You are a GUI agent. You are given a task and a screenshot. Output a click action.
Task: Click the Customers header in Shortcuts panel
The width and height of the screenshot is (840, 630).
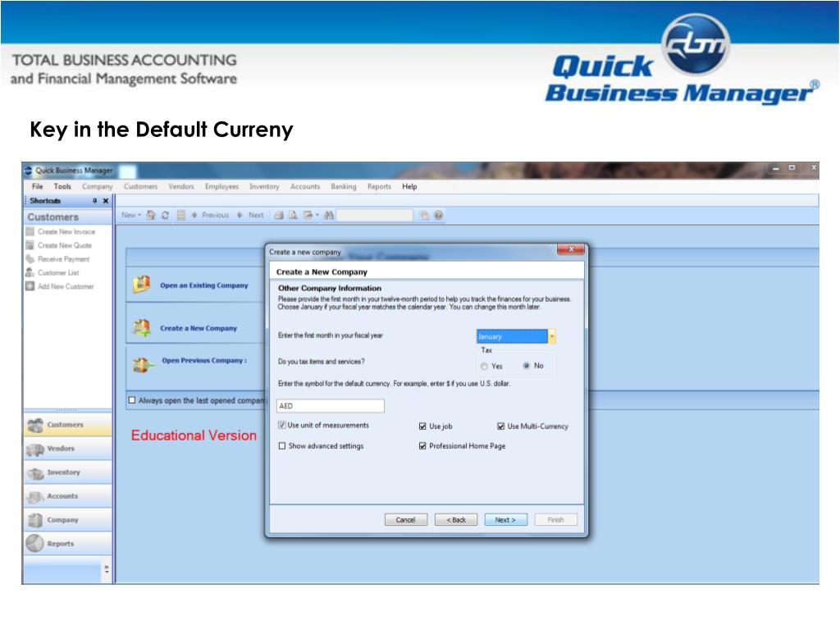click(67, 217)
